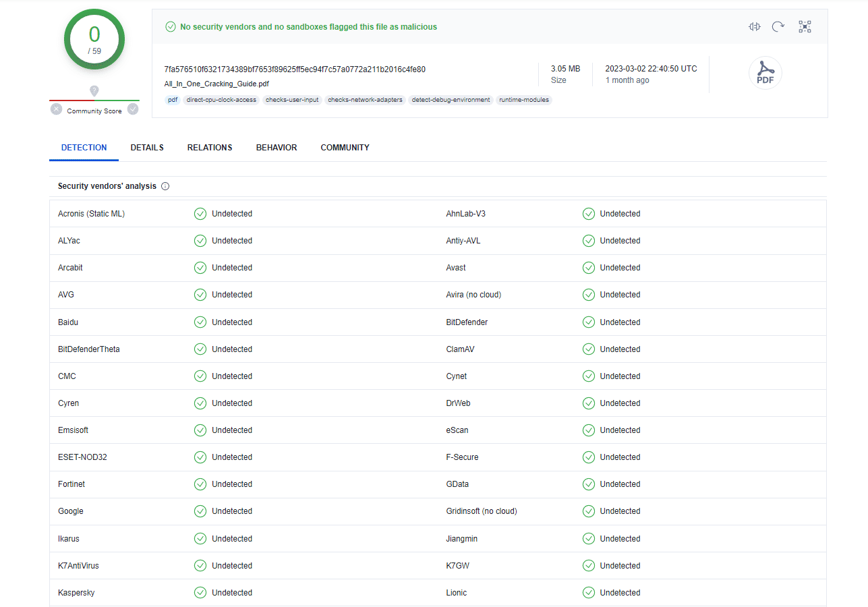Image resolution: width=868 pixels, height=607 pixels.
Task: Click the Kaspersky undetected check icon
Action: click(200, 593)
